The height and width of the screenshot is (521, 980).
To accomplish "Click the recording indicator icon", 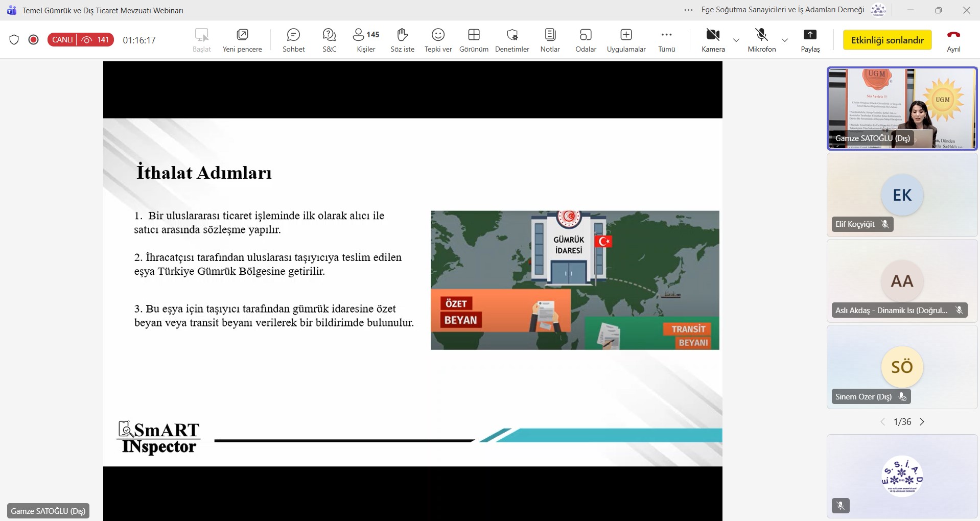I will 34,40.
